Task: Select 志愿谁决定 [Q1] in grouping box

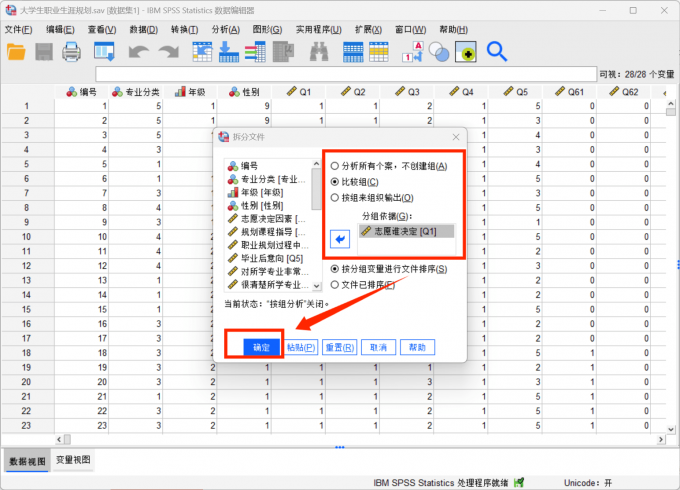Action: [406, 232]
